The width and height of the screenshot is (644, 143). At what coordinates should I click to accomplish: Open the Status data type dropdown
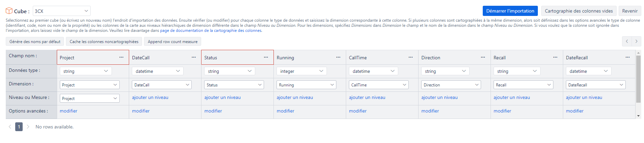click(230, 71)
